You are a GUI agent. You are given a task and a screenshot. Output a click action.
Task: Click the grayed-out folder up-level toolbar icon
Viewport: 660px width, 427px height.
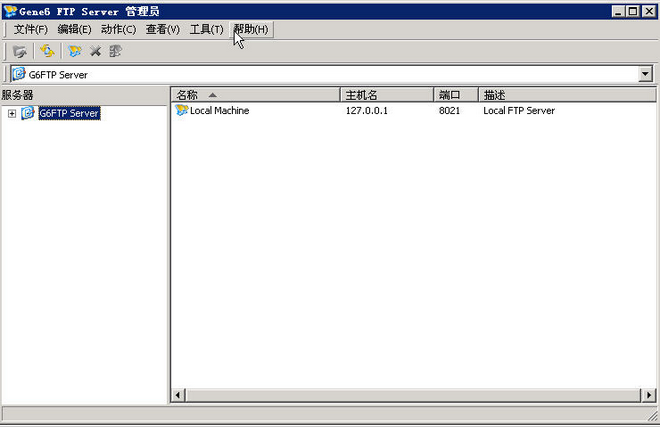pyautogui.click(x=19, y=52)
